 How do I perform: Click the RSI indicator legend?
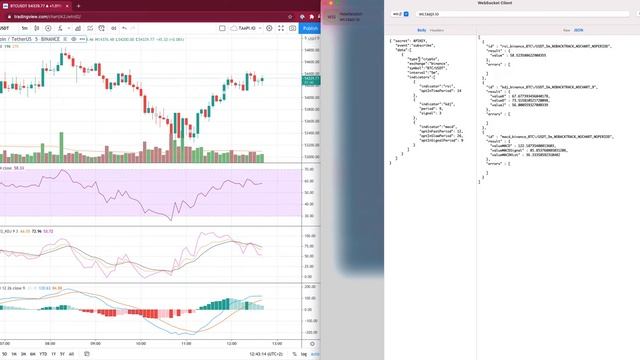[x=12, y=168]
